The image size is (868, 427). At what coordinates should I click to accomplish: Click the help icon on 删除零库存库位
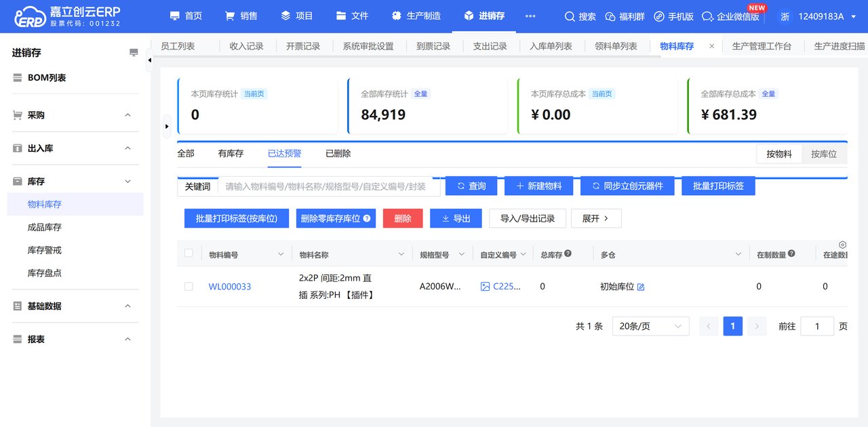pyautogui.click(x=367, y=218)
